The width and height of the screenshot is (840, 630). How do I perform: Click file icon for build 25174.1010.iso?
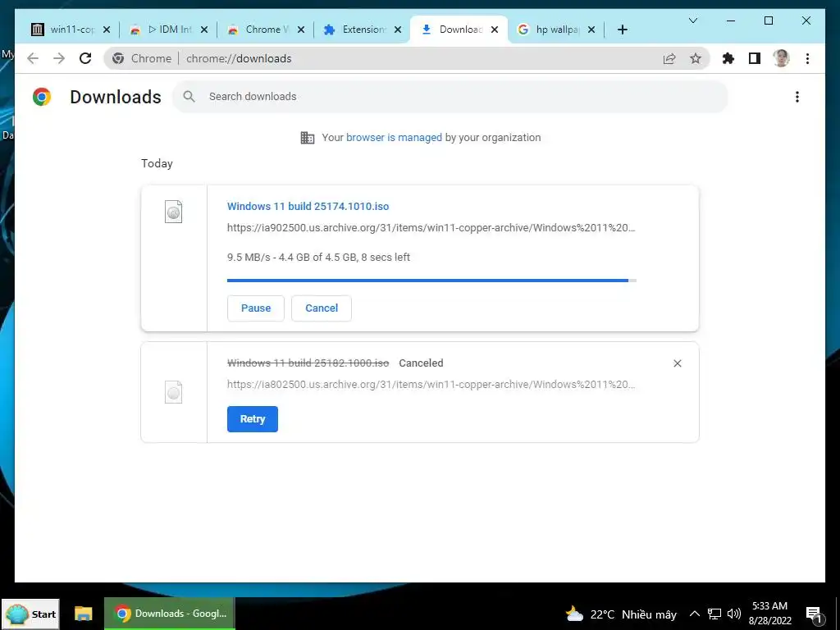tap(174, 211)
